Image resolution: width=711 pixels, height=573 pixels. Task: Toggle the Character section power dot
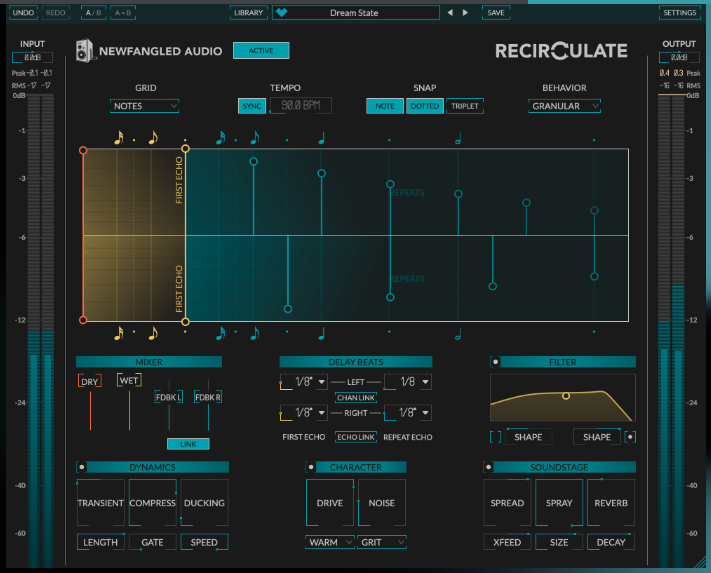pos(310,467)
